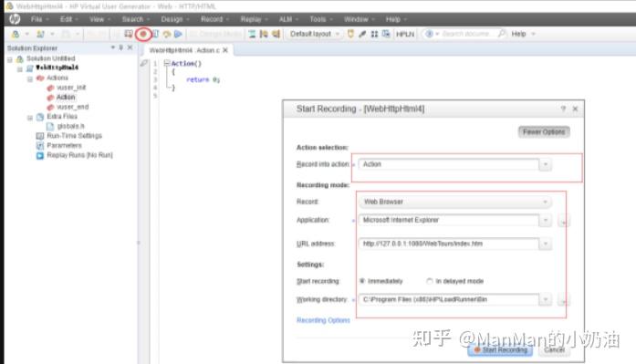Viewport: 636px width, 364px height.
Task: Open the Working directory dropdown
Action: (x=546, y=299)
